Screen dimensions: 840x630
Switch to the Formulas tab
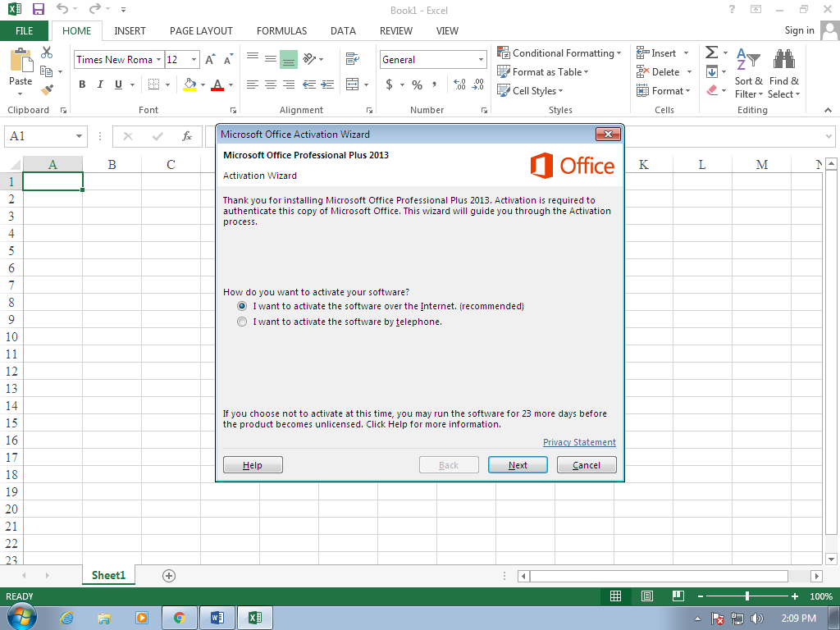click(281, 31)
